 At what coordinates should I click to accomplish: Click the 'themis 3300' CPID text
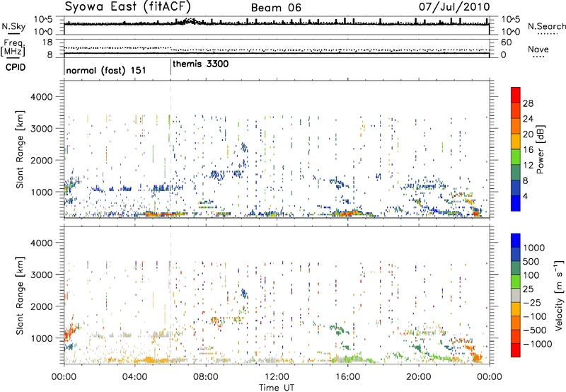pos(201,64)
